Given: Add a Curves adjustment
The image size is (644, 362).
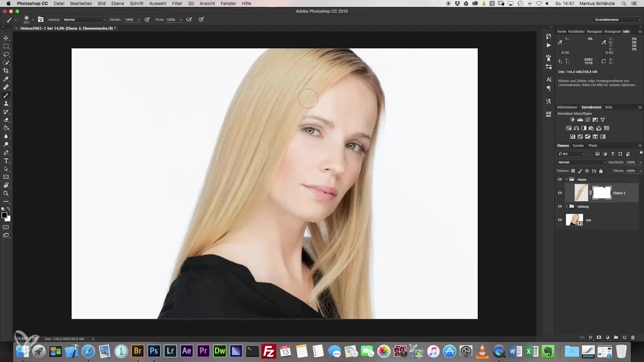Looking at the screenshot, I should (588, 120).
